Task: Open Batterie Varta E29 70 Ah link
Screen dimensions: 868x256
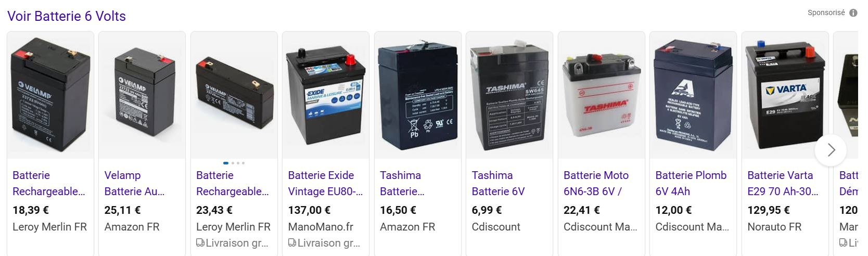Action: [783, 183]
